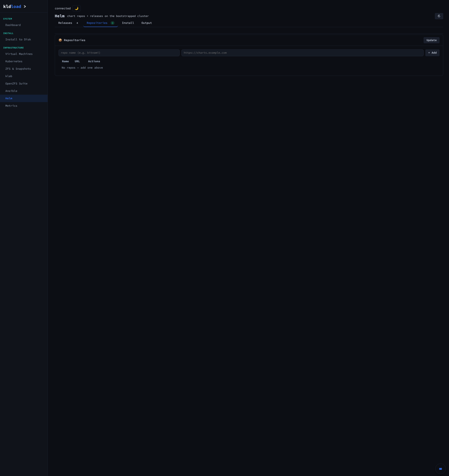Click the 'connected' status text
Image resolution: width=449 pixels, height=476 pixels.
point(63,8)
